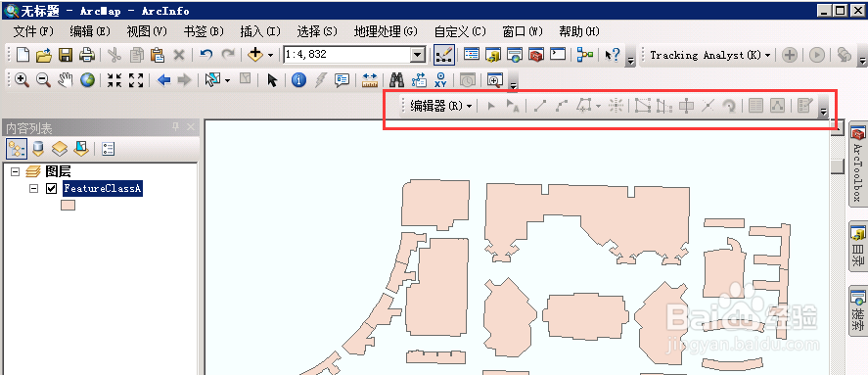868x375 pixels.
Task: Open ArcToolbox red toolbox icon
Action: pos(536,55)
